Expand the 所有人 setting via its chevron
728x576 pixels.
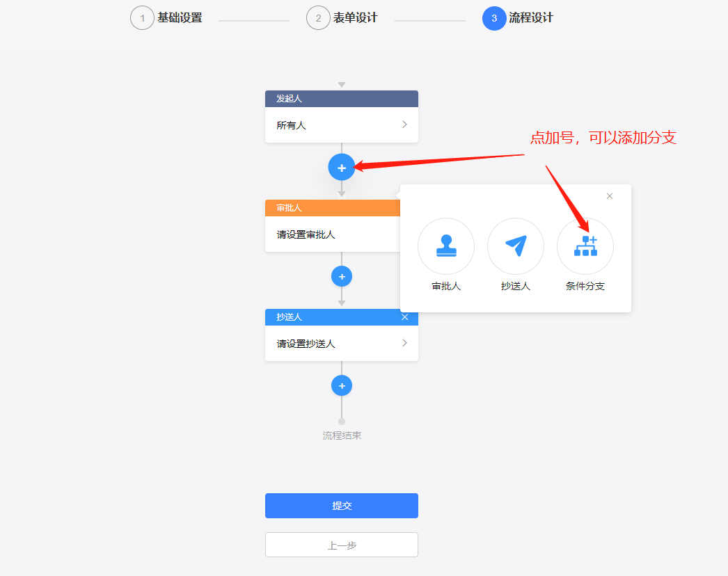404,125
